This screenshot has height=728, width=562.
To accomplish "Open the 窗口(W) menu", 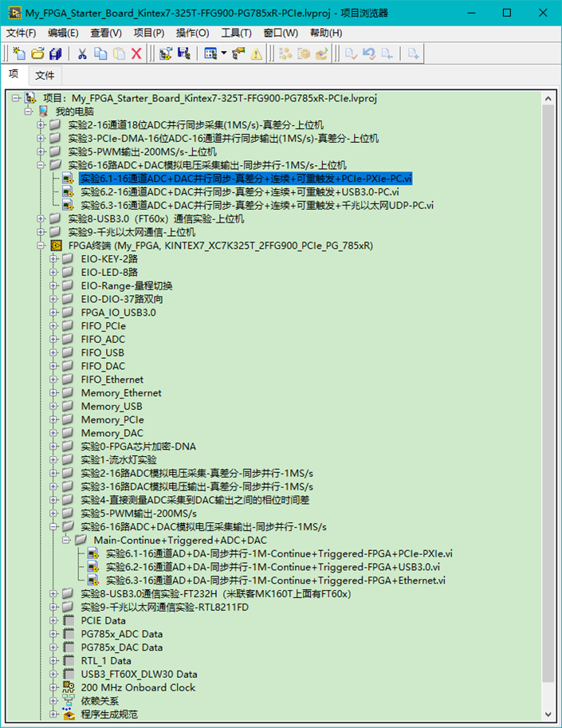I will (281, 33).
